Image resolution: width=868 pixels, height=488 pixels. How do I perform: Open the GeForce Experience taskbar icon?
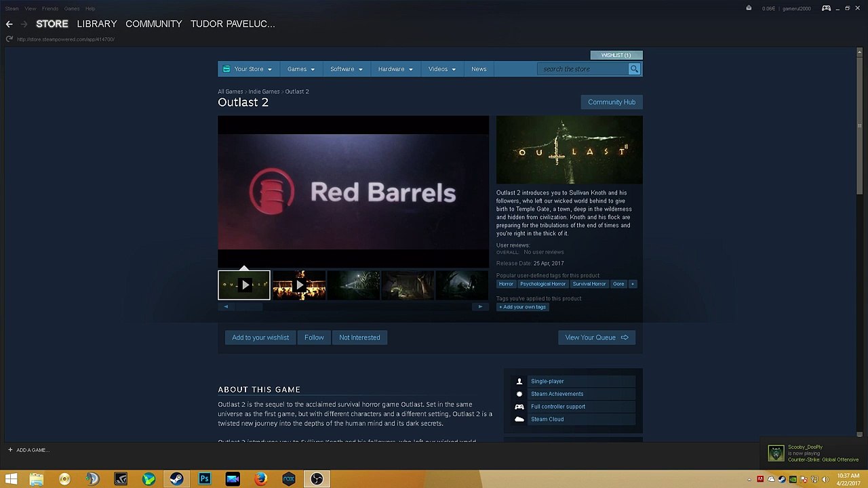tap(121, 479)
